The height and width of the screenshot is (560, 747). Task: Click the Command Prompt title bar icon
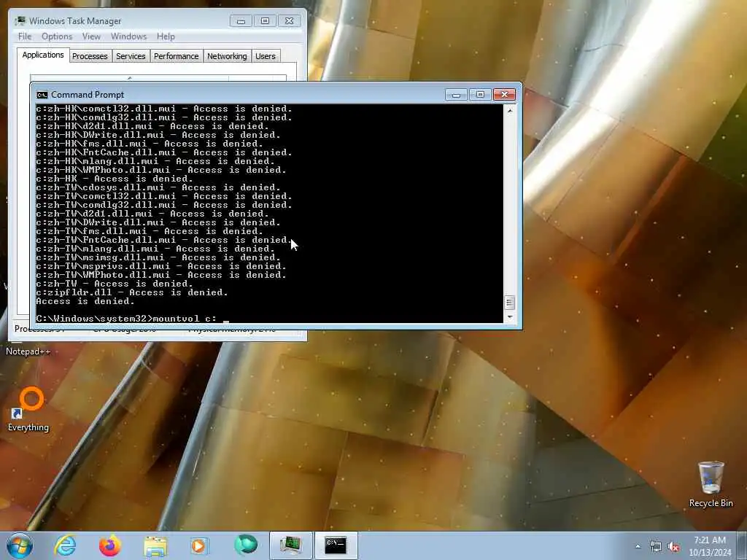click(x=42, y=95)
